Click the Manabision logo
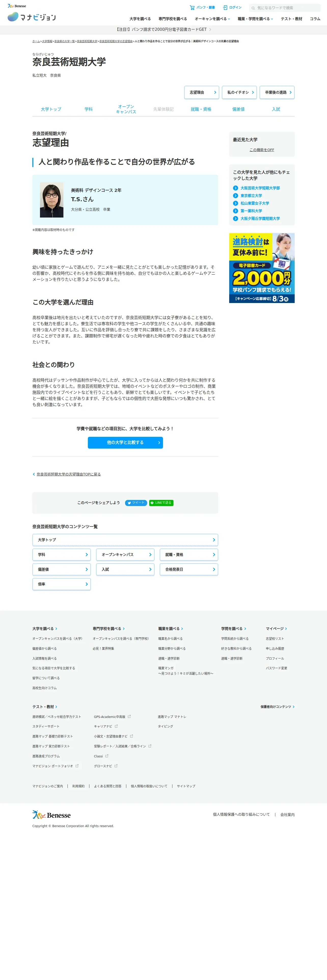 coord(32,17)
